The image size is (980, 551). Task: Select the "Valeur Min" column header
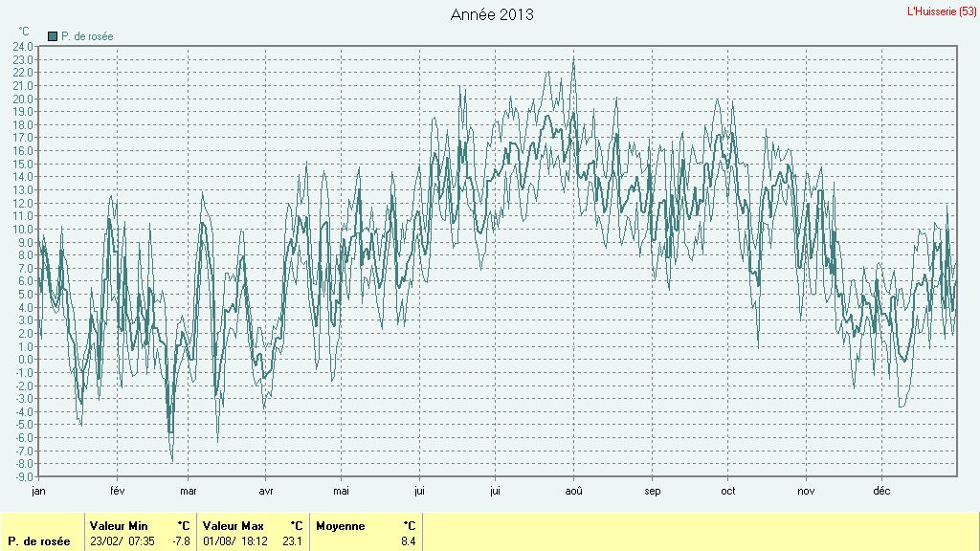coord(119,526)
